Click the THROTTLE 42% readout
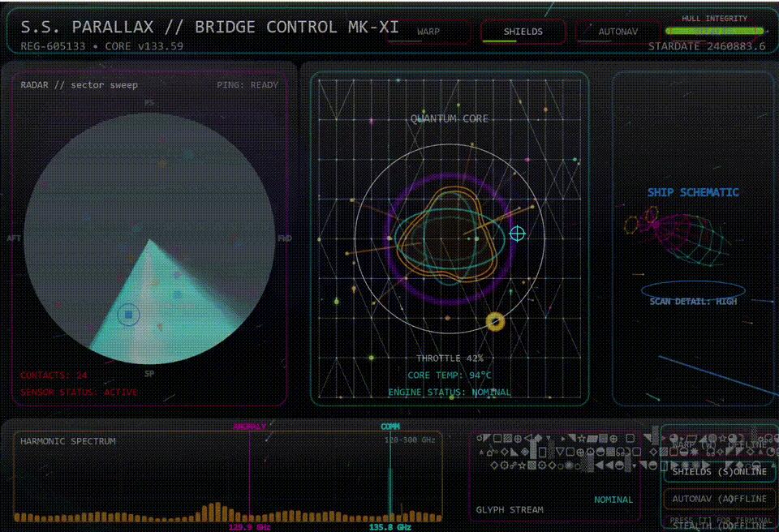The width and height of the screenshot is (779, 532). click(450, 358)
